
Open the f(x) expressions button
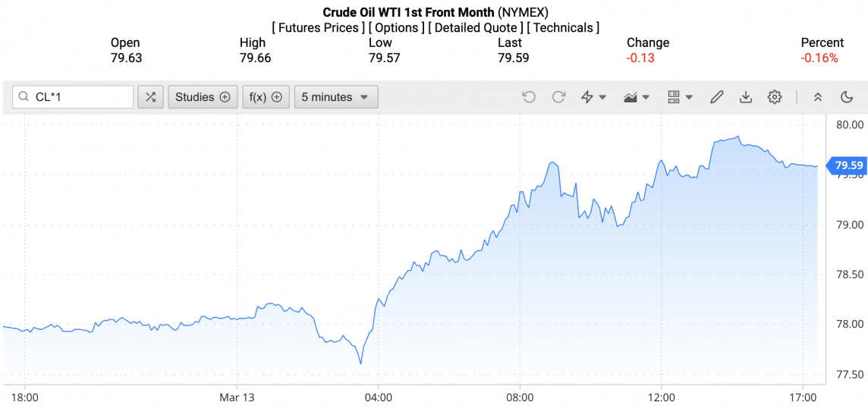pyautogui.click(x=266, y=97)
